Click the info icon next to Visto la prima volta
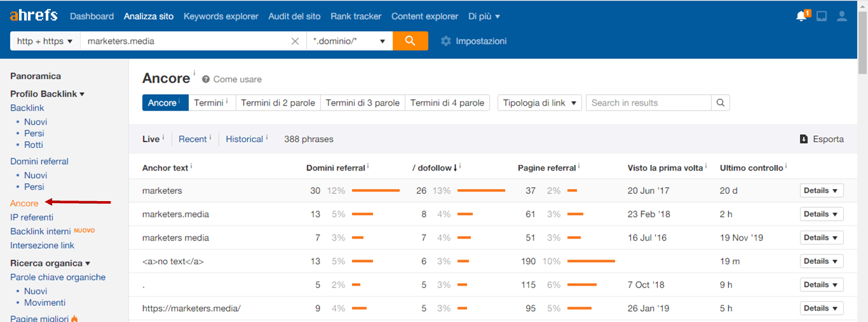Viewport: 868px width, 322px height. point(706,166)
